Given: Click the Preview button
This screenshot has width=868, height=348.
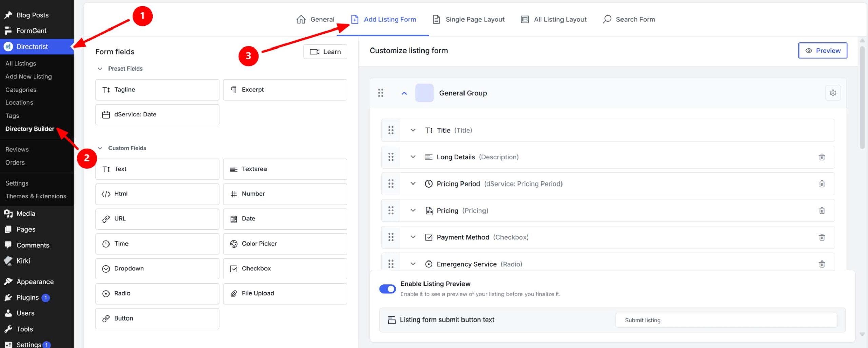Looking at the screenshot, I should (x=823, y=51).
